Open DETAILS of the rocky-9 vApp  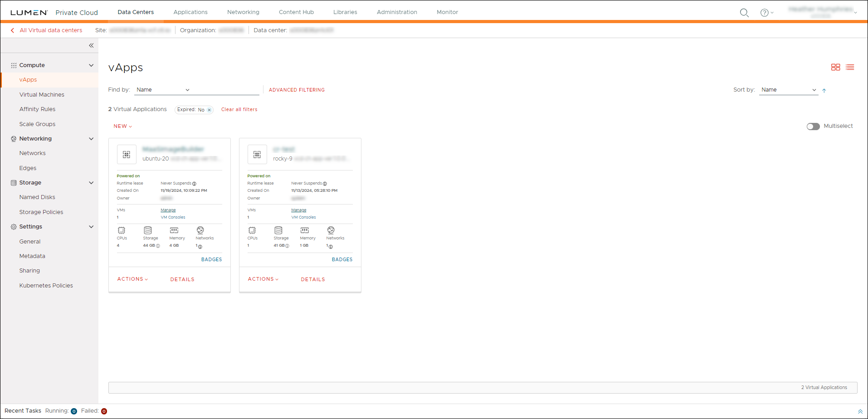click(312, 279)
